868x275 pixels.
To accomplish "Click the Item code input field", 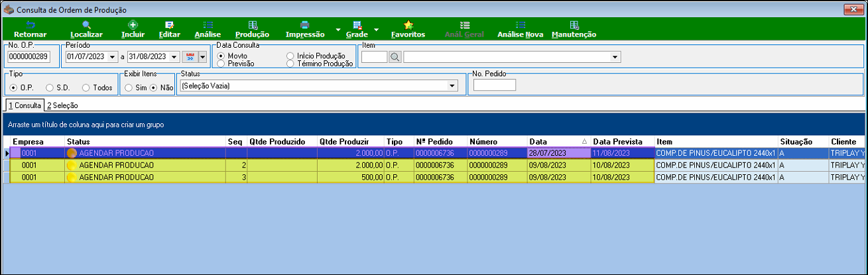I will [x=375, y=57].
